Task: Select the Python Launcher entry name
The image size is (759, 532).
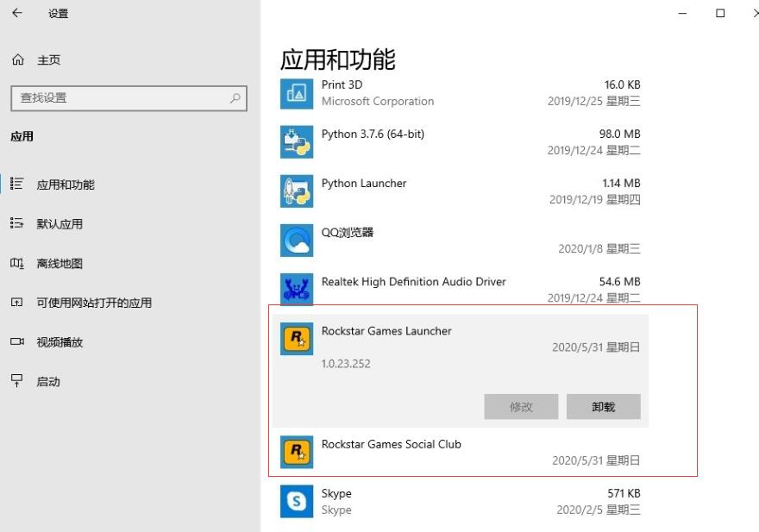Action: tap(364, 184)
